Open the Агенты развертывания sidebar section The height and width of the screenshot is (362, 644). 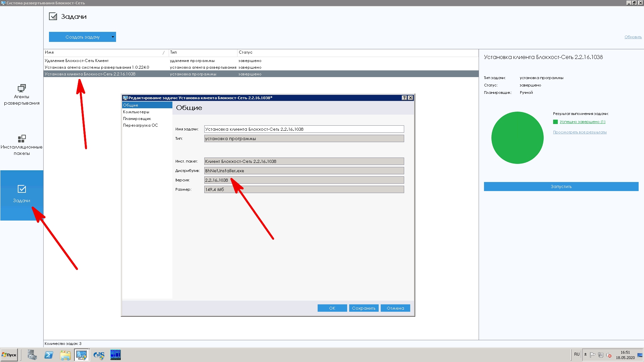(21, 95)
